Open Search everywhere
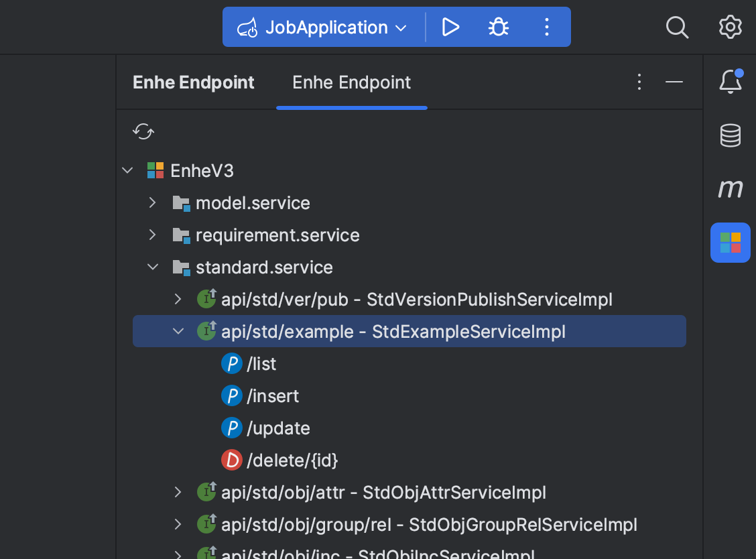Screen dimensions: 756x559 [677, 27]
